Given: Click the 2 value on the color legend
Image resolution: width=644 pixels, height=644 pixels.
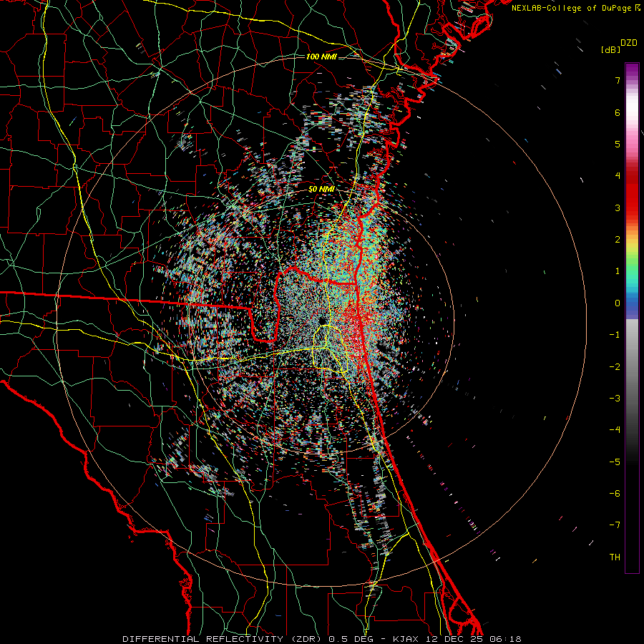Looking at the screenshot, I should coord(618,240).
